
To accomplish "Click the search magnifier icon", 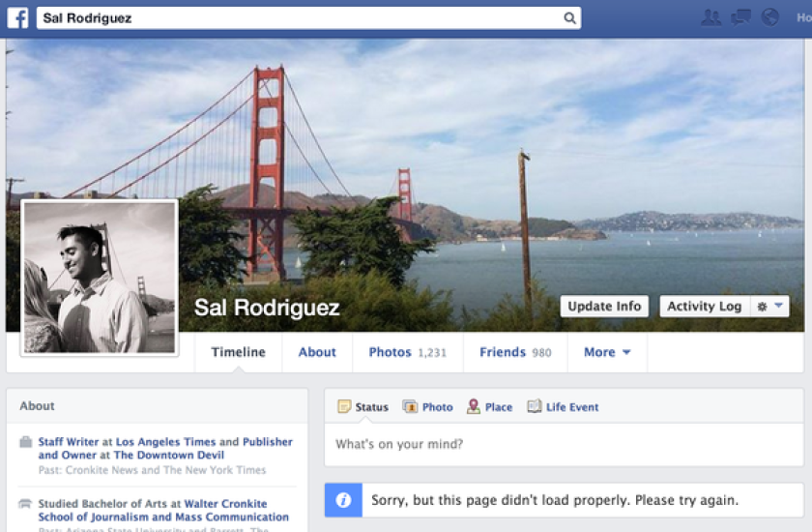I will 569,18.
